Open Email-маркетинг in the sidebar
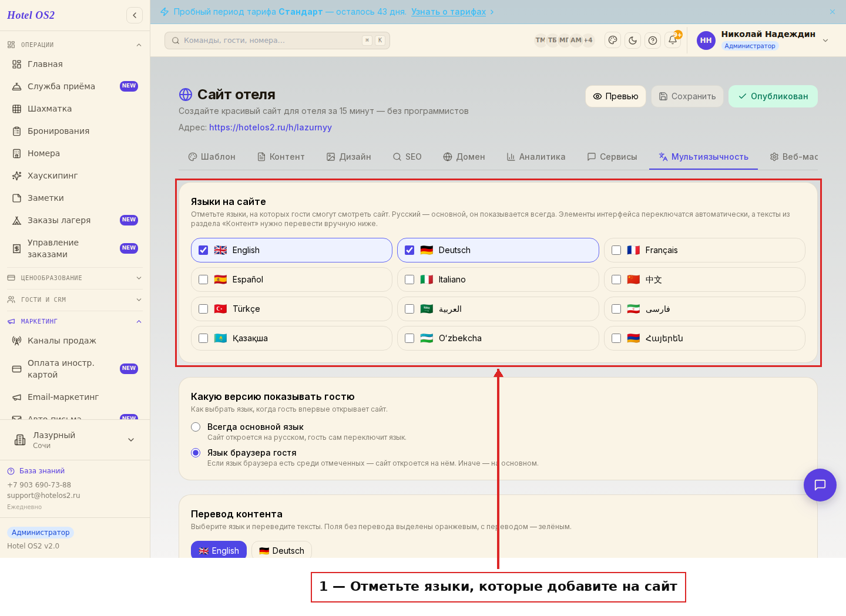 75,397
